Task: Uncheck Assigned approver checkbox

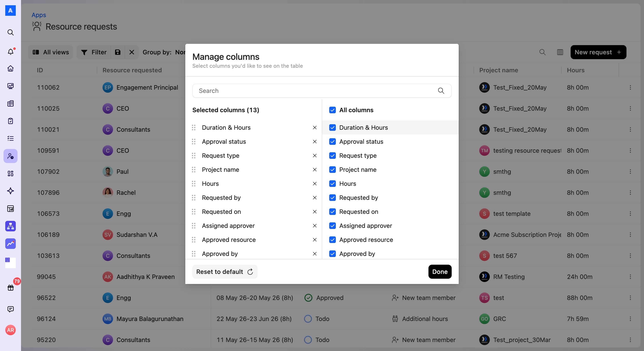Action: (x=333, y=225)
